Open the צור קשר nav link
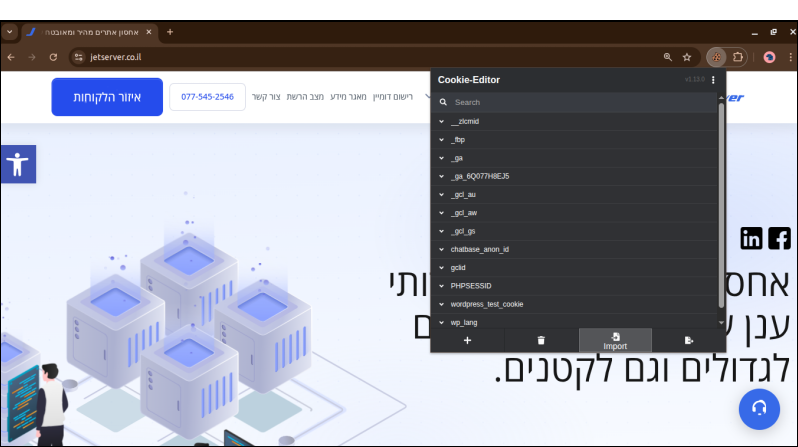The height and width of the screenshot is (447, 798). click(x=266, y=97)
